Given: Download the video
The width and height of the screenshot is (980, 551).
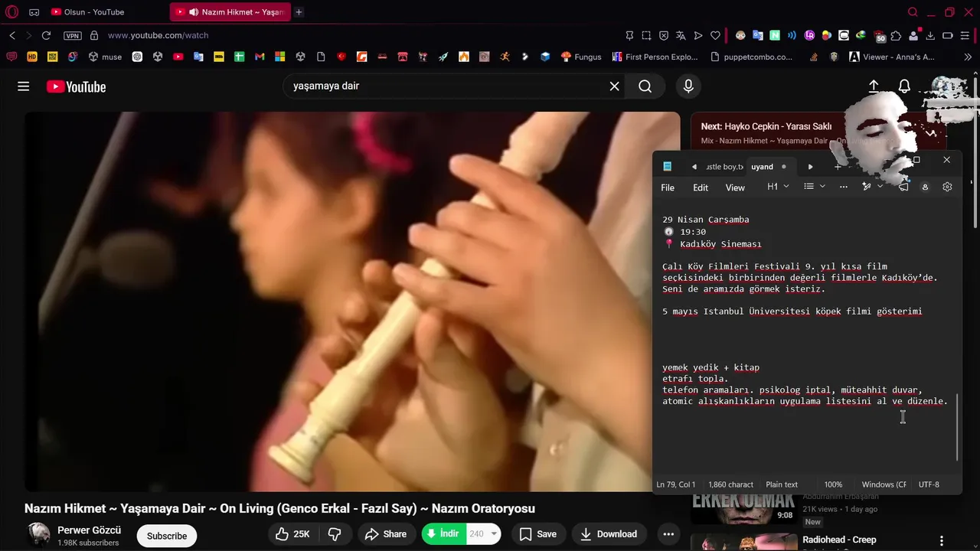Looking at the screenshot, I should pos(609,534).
